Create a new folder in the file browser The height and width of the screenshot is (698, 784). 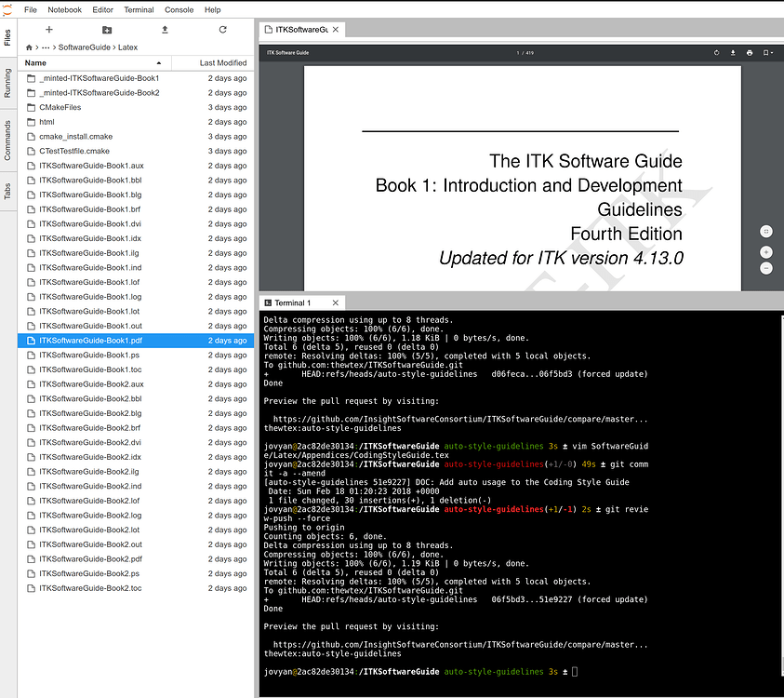click(107, 31)
